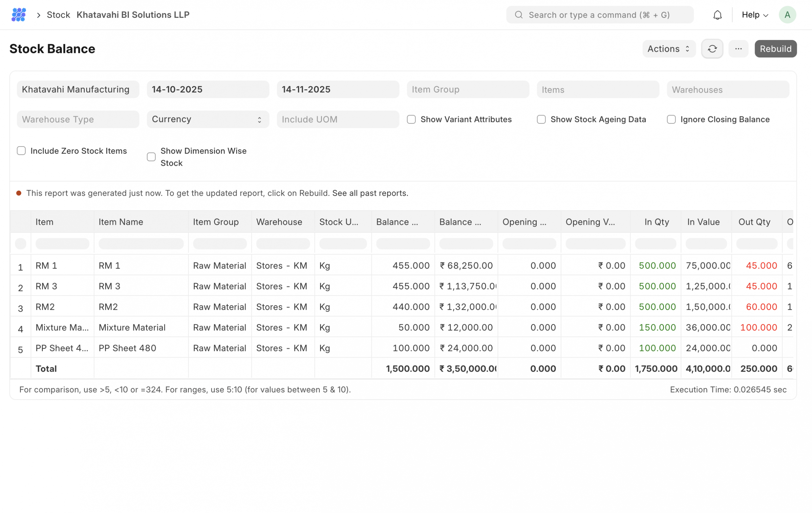Open the notifications bell
Image resolution: width=812 pixels, height=513 pixels.
[x=717, y=15]
